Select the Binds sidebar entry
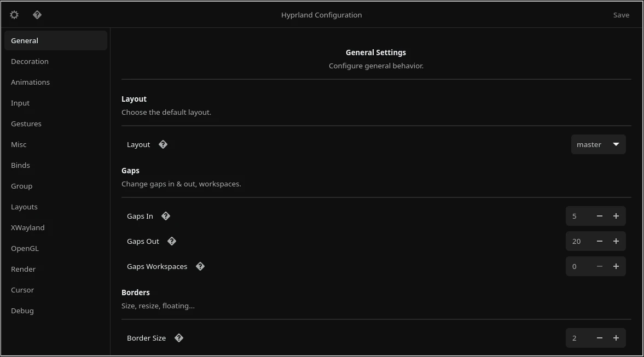 click(x=20, y=165)
